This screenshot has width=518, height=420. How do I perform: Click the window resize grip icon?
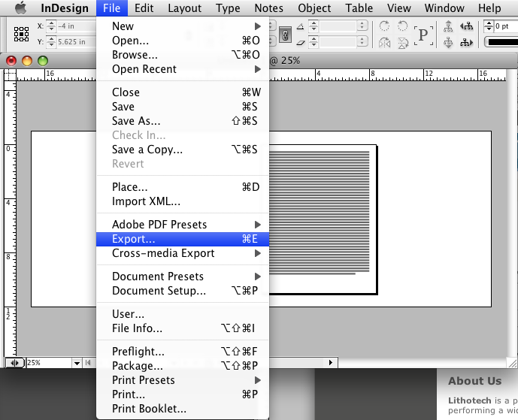pos(512,363)
